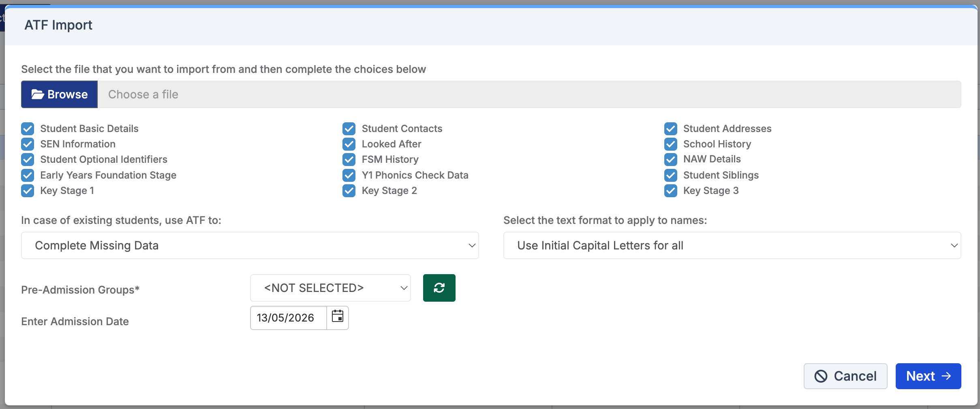The width and height of the screenshot is (980, 409).
Task: Toggle Y1 Phonics Check Data checkbox
Action: [x=349, y=175]
